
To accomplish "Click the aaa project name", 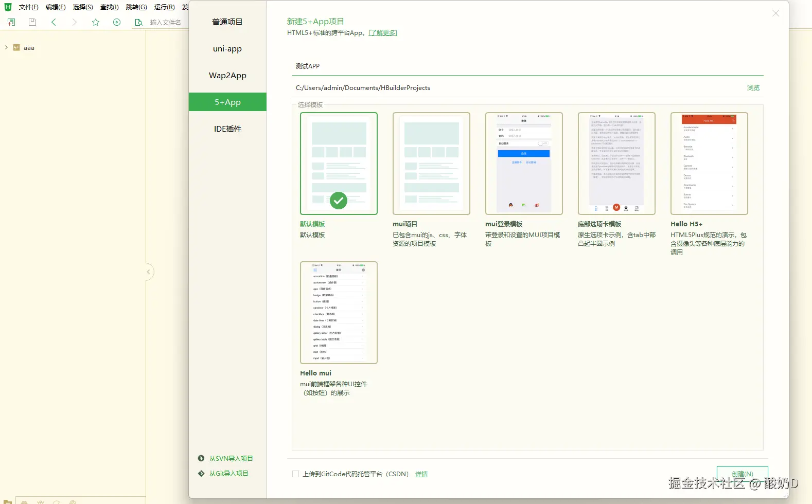I will tap(29, 48).
